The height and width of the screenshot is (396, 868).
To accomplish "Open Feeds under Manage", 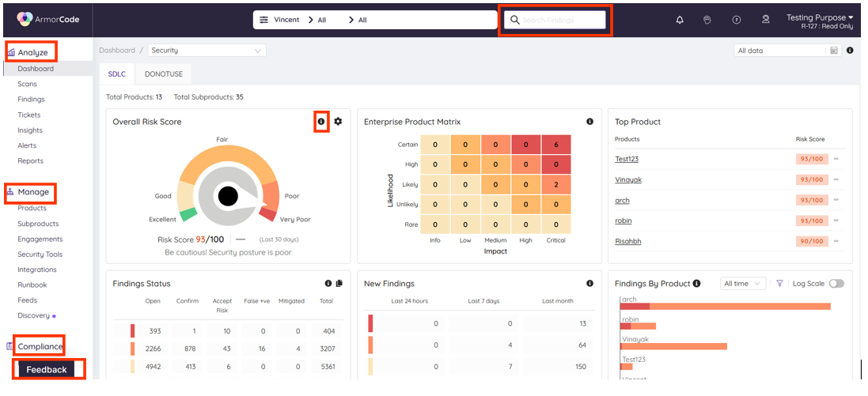I will tap(27, 300).
